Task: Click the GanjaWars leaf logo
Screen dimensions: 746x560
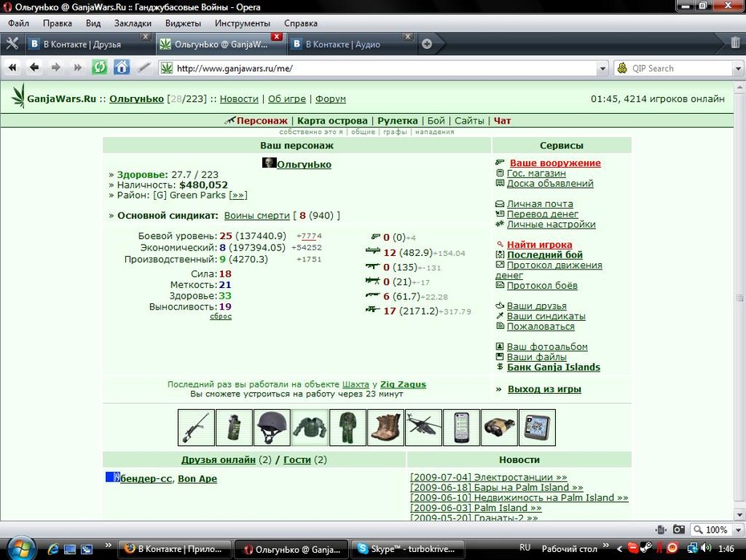Action: coord(18,95)
